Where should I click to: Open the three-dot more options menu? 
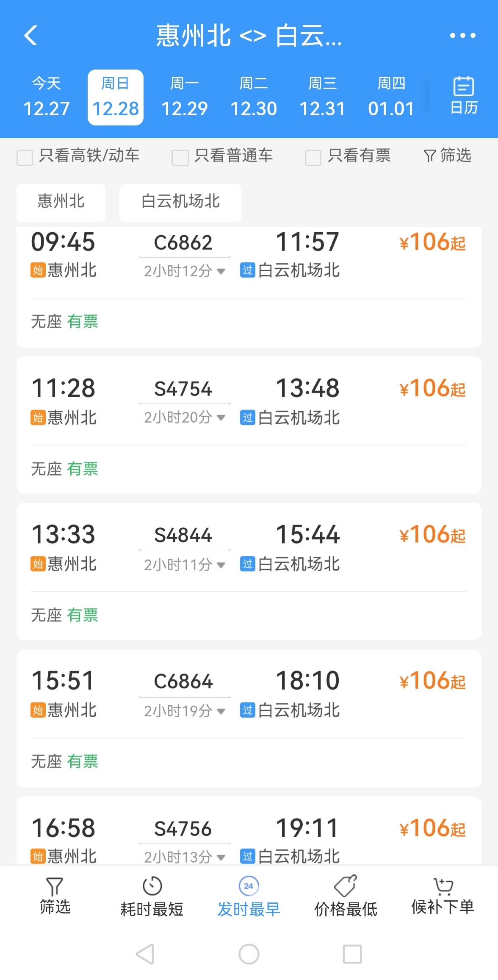pyautogui.click(x=462, y=36)
